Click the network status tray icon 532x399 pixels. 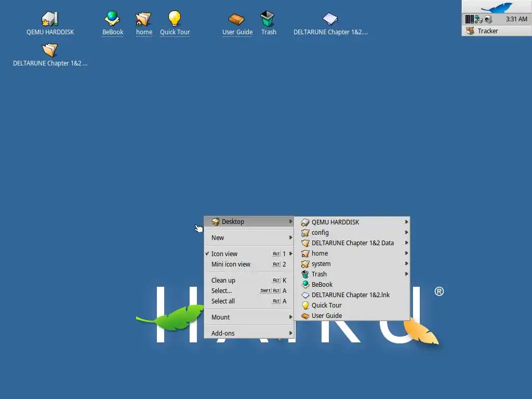pyautogui.click(x=478, y=19)
